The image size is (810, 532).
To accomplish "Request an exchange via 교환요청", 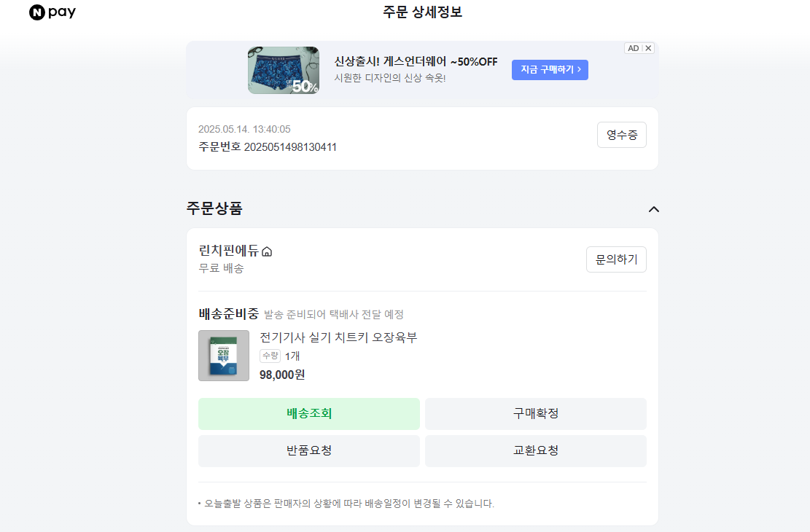I will [535, 451].
